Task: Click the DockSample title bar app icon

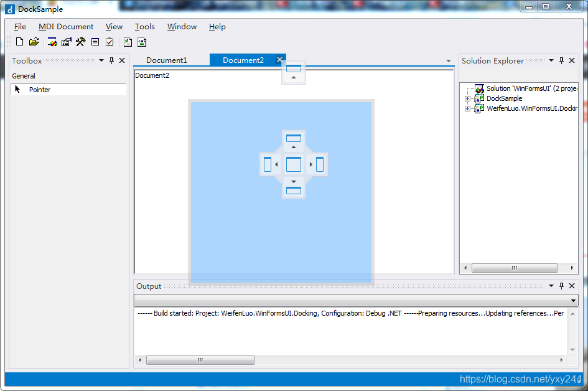Action: pyautogui.click(x=10, y=9)
